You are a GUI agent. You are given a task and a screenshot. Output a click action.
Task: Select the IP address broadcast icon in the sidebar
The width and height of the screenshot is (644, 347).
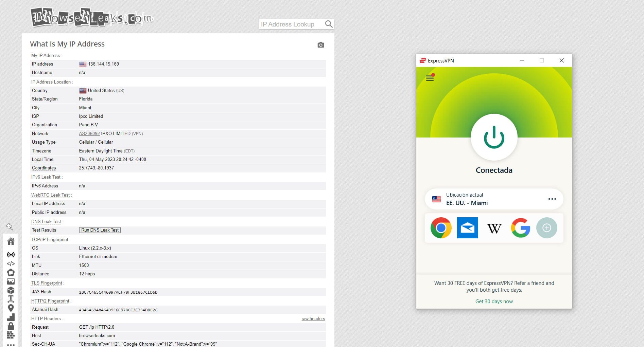(x=11, y=255)
